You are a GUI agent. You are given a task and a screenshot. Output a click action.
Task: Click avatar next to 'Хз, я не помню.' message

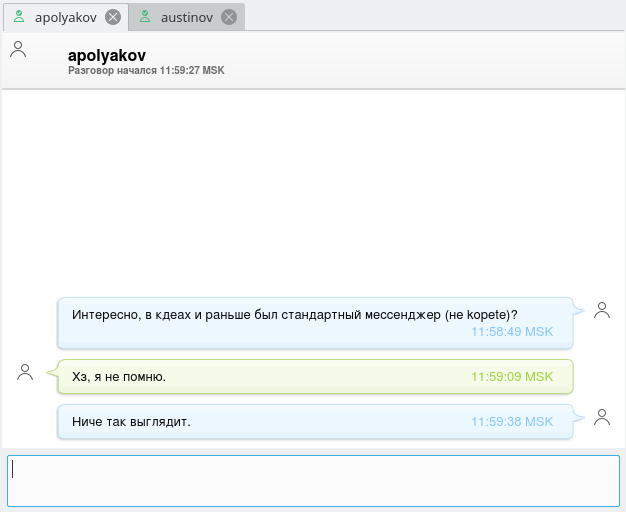(25, 372)
